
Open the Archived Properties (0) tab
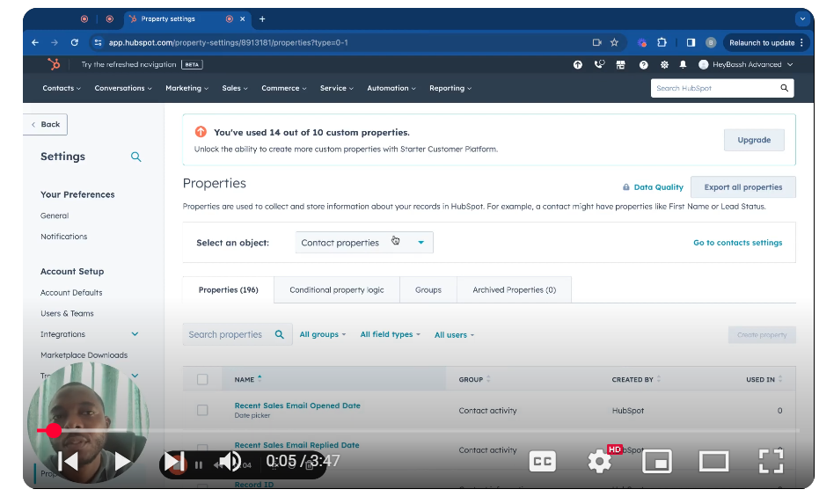[515, 290]
